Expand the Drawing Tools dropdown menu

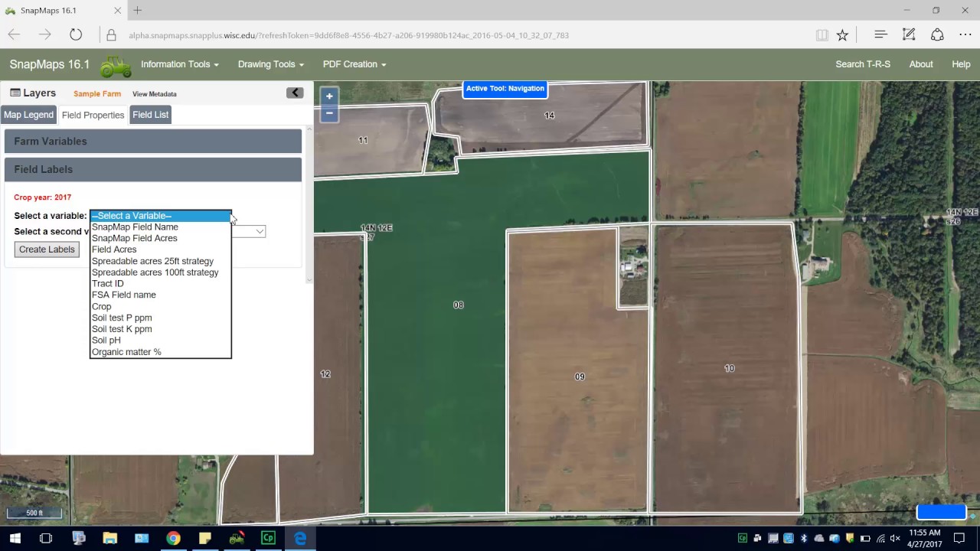click(x=271, y=64)
